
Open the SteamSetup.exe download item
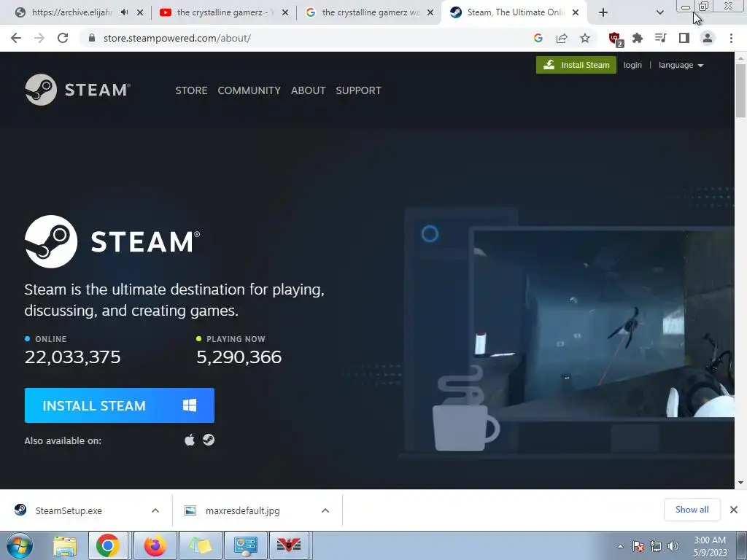pyautogui.click(x=69, y=510)
